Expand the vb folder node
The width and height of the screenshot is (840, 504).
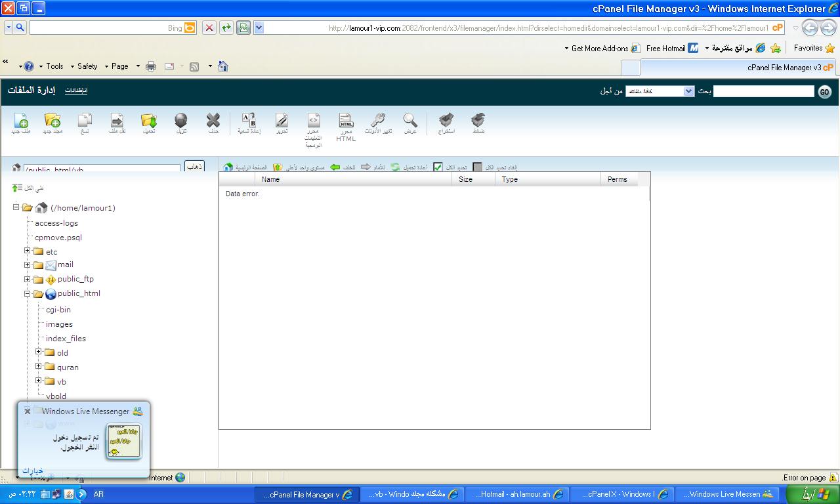click(38, 381)
